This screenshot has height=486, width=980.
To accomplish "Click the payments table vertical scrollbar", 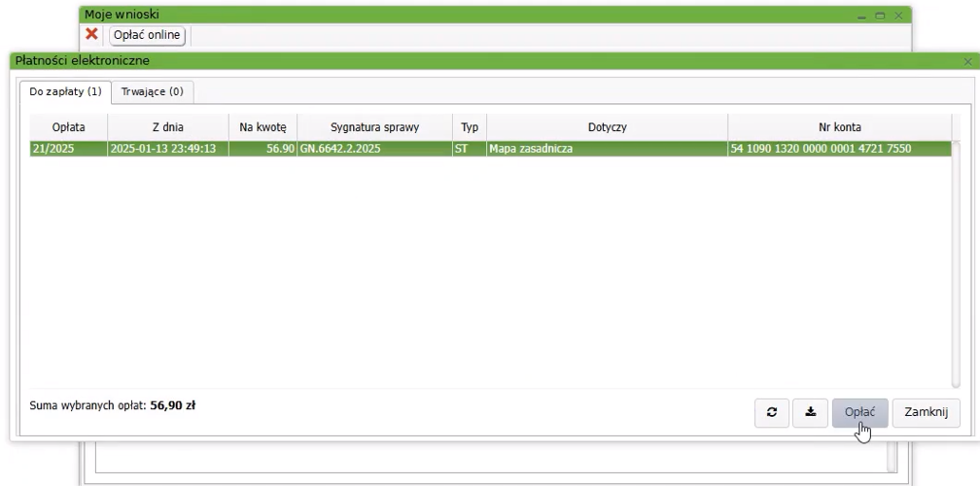I will coord(956,262).
